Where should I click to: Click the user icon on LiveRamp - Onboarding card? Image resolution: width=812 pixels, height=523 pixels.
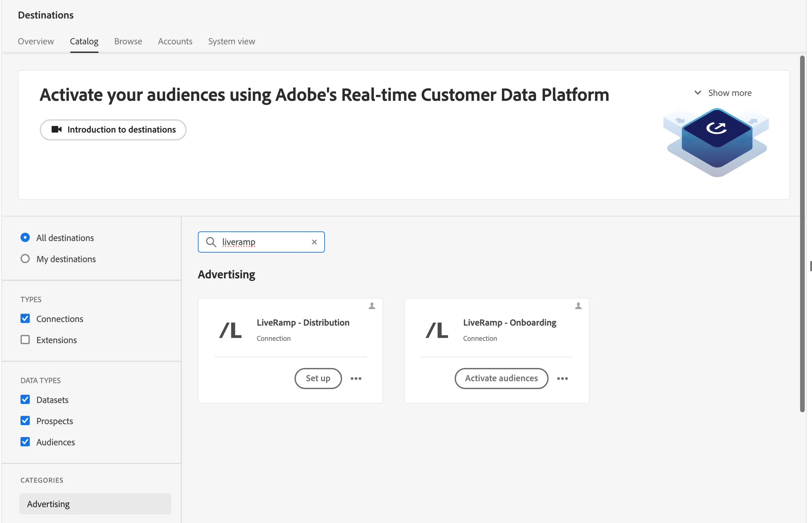coord(578,306)
